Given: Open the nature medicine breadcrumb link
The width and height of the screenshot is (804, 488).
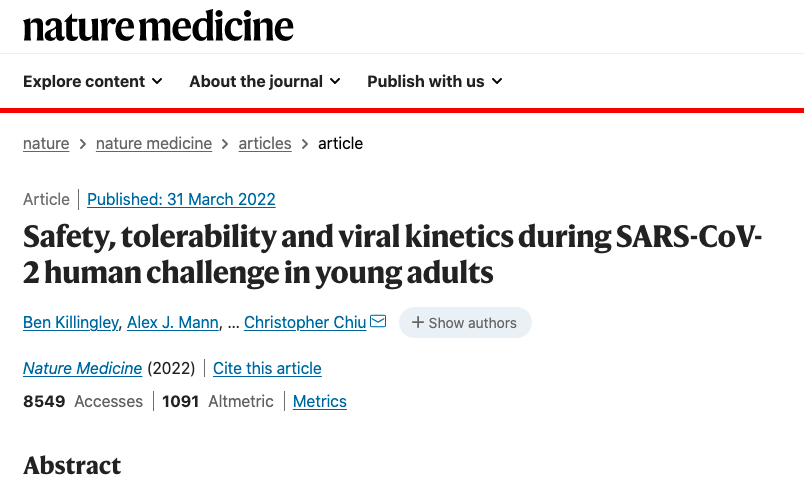Looking at the screenshot, I should (x=154, y=144).
